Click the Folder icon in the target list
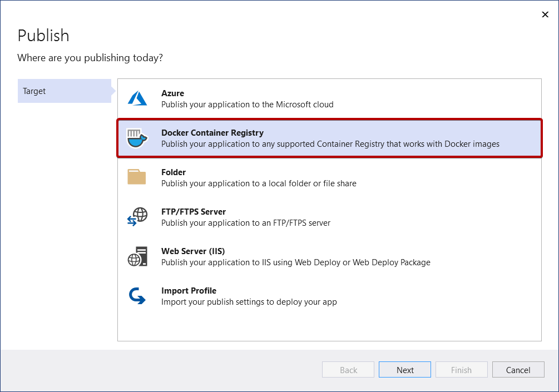The image size is (559, 392). (137, 177)
